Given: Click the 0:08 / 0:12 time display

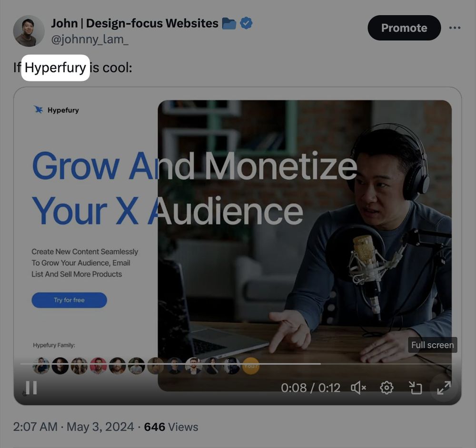Looking at the screenshot, I should pyautogui.click(x=310, y=388).
